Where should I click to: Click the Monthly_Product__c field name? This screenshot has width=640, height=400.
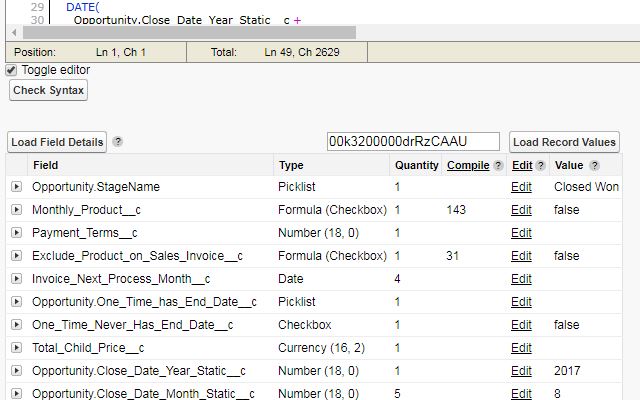click(87, 210)
